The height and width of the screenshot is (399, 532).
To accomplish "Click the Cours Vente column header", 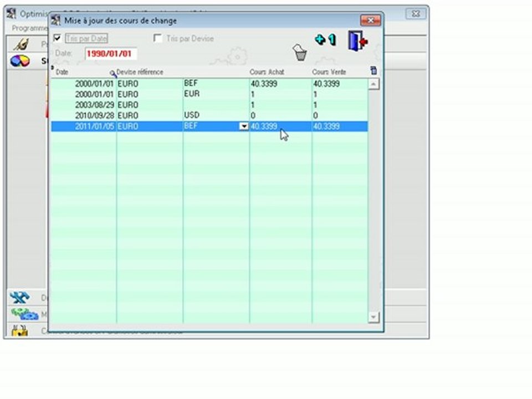I will point(329,72).
